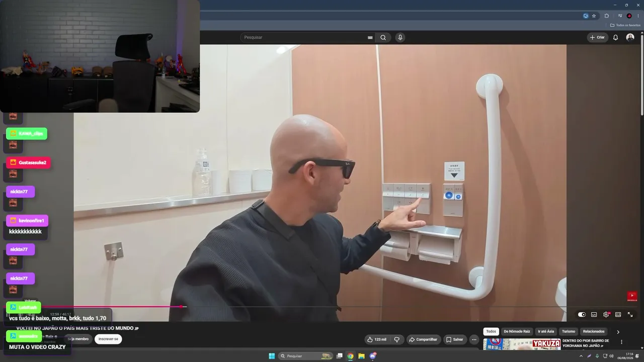Click the Seja membro button

pyautogui.click(x=77, y=339)
